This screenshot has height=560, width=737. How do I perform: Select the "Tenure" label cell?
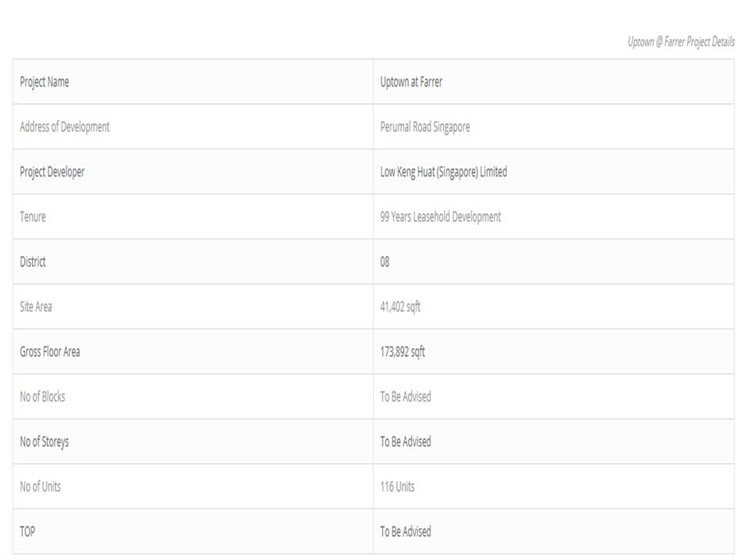33,217
